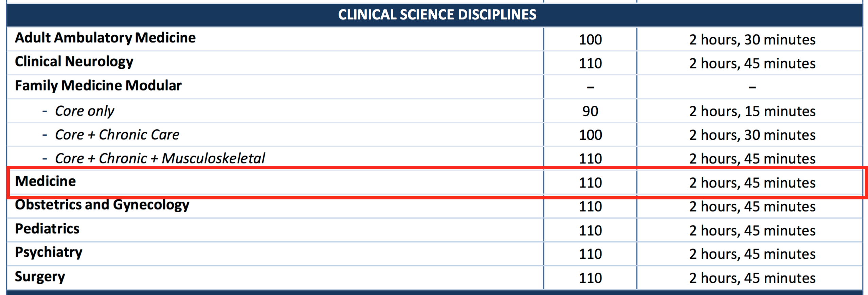
Task: Click the Clinical Neurology discipline name
Action: [x=74, y=62]
